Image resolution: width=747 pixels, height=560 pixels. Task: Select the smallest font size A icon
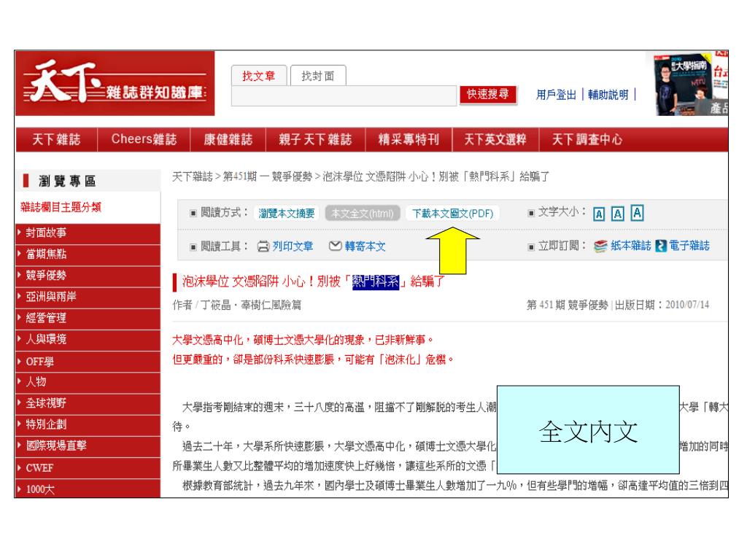tap(599, 214)
